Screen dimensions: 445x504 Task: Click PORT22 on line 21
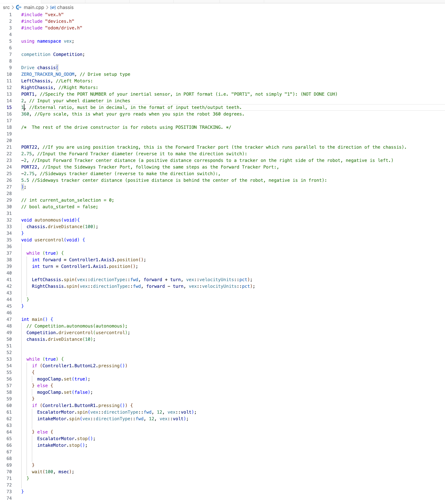pos(29,147)
